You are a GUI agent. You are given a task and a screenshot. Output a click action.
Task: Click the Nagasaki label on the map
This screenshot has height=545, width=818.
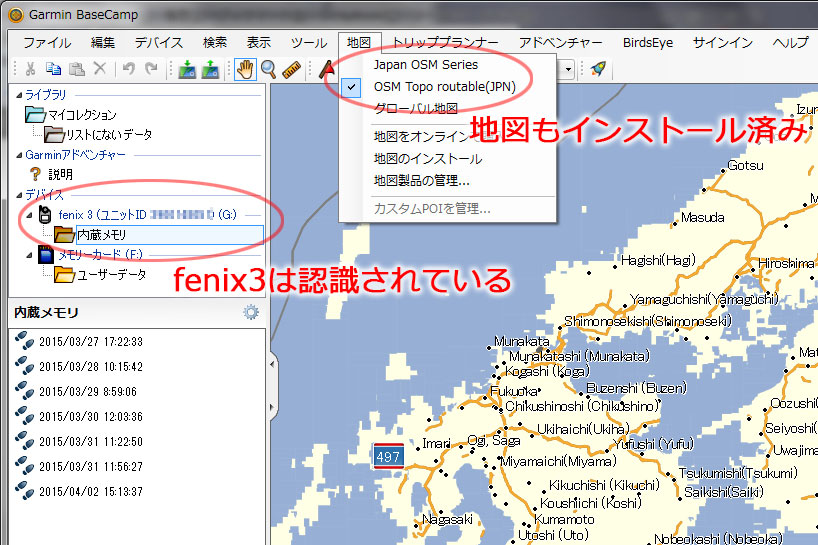pos(447,519)
